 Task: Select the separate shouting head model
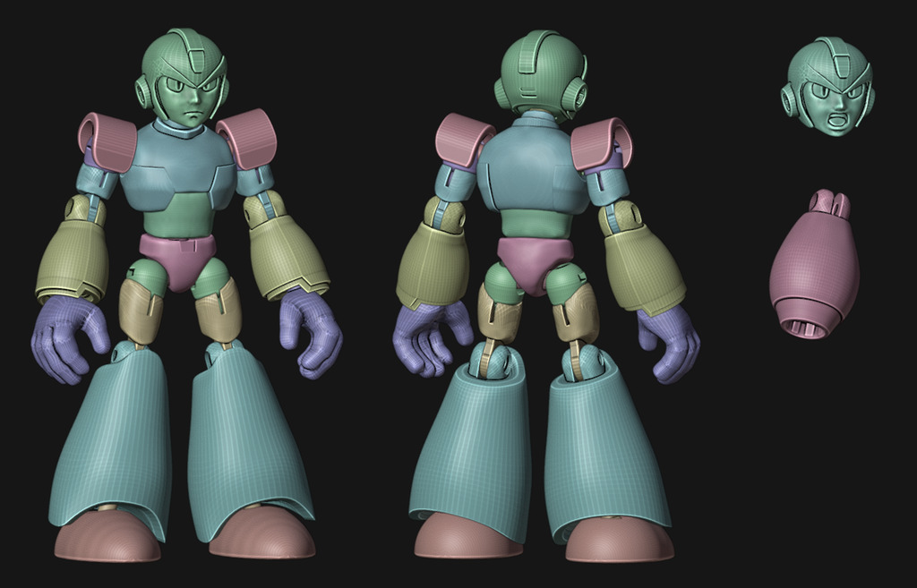point(828,87)
